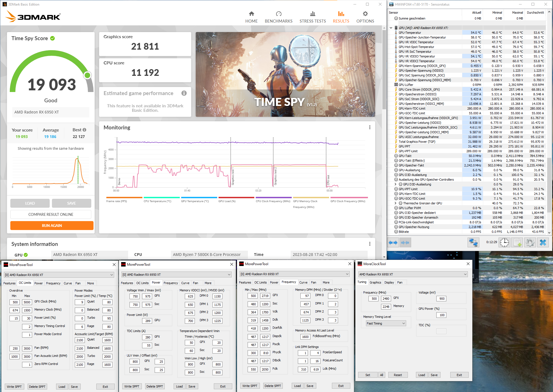Screen dimensions: 553x392
Task: Open Monitoring three-dot menu
Action: [x=370, y=127]
